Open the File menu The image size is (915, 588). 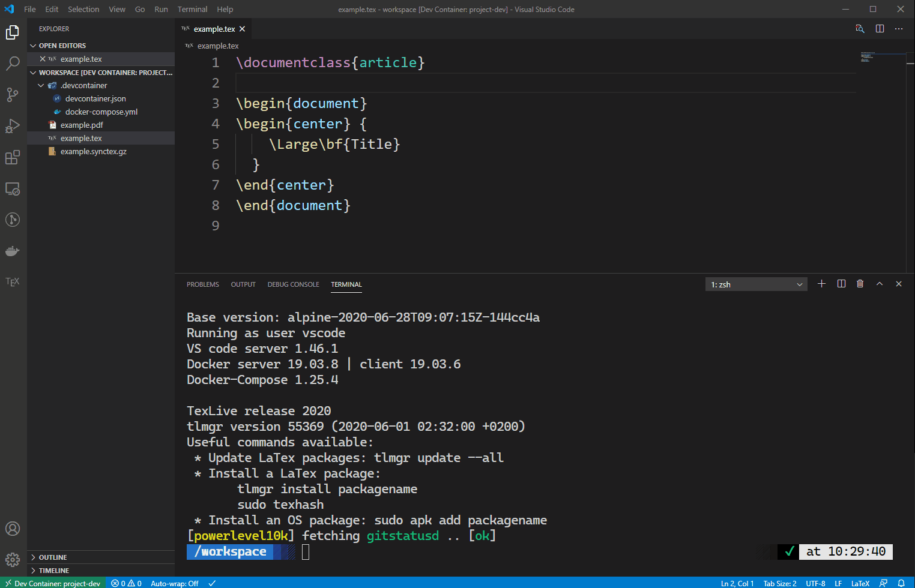pos(30,9)
